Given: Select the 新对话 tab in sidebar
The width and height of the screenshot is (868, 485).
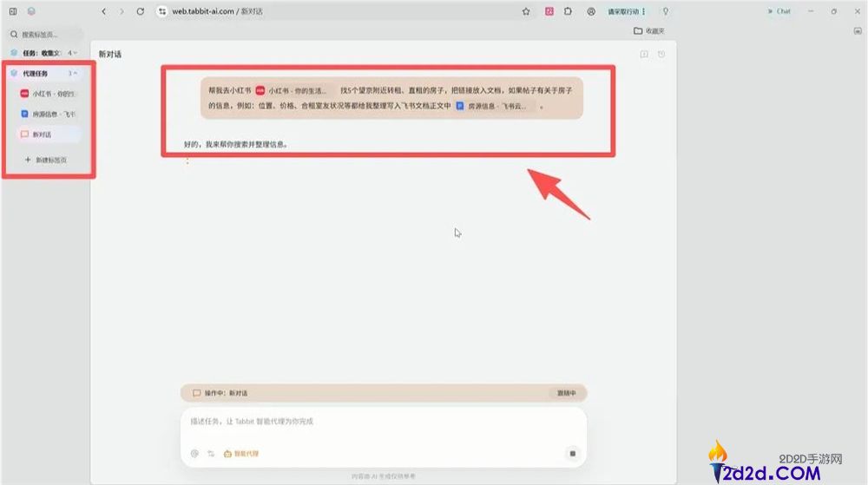Looking at the screenshot, I should point(49,134).
